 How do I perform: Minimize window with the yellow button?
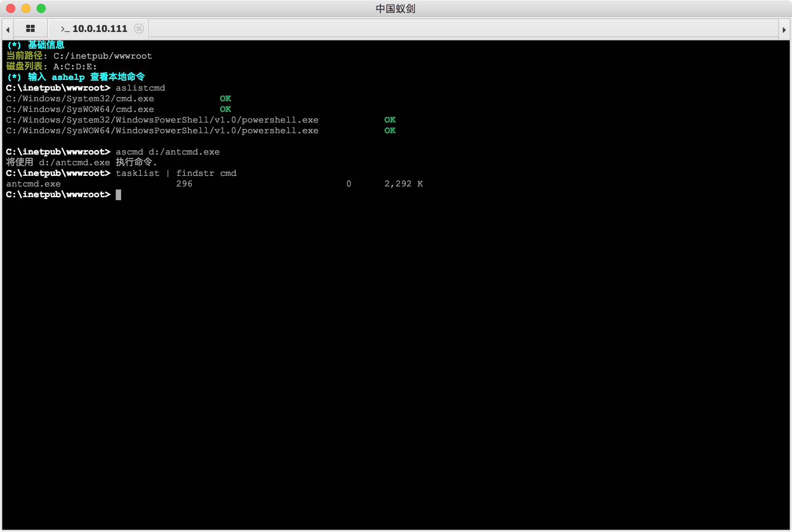click(x=26, y=8)
